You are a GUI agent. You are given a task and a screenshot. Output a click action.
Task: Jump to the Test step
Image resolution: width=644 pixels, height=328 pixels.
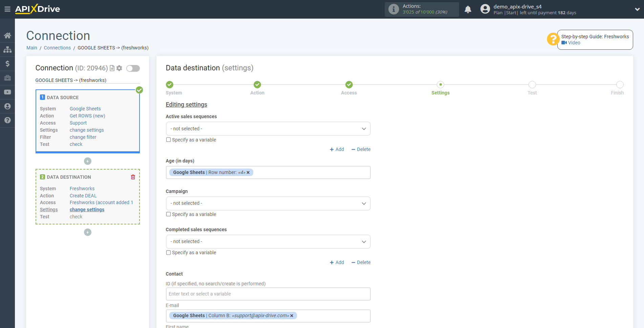[x=532, y=85]
